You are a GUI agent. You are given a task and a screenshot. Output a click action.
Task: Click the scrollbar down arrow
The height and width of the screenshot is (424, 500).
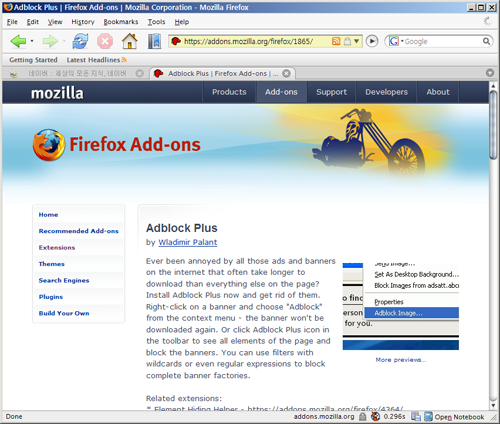[x=493, y=406]
